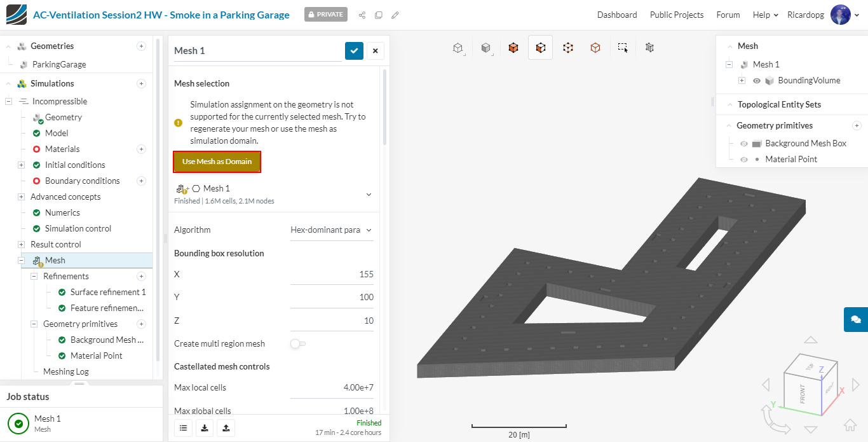Switch to face selection mode icon

click(x=540, y=47)
